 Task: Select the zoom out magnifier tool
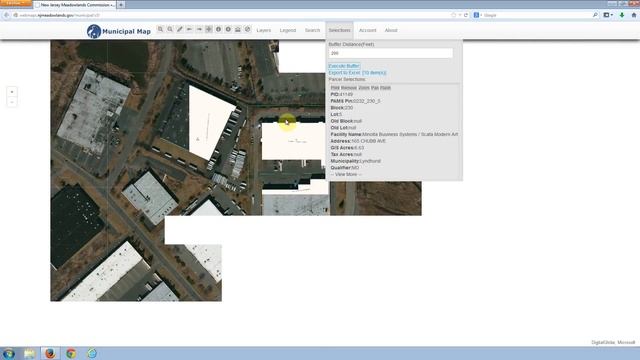[x=170, y=29]
